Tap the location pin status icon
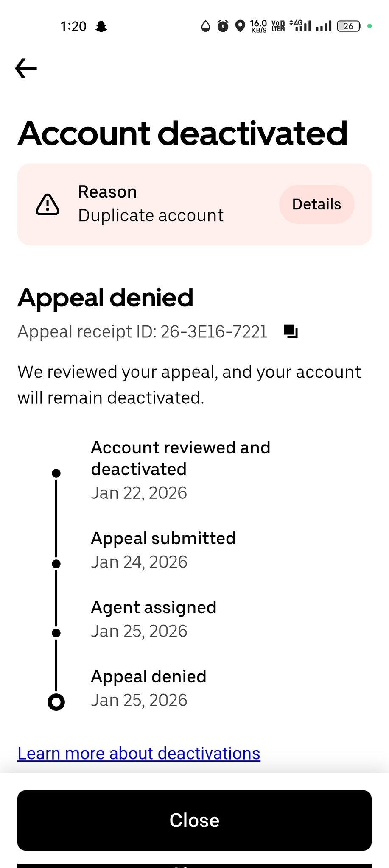This screenshot has width=389, height=868. click(240, 26)
